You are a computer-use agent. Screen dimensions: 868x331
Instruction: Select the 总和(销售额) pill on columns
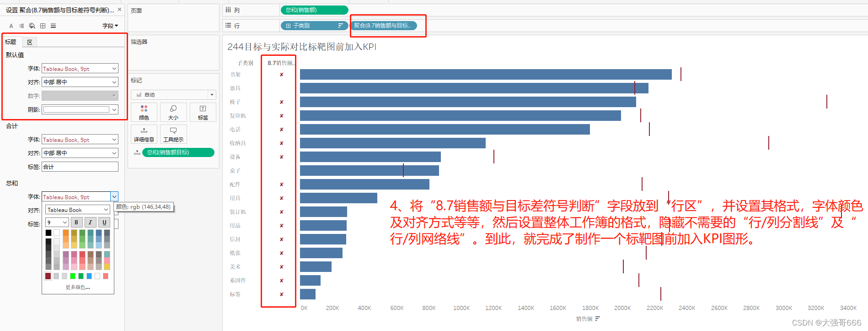314,10
